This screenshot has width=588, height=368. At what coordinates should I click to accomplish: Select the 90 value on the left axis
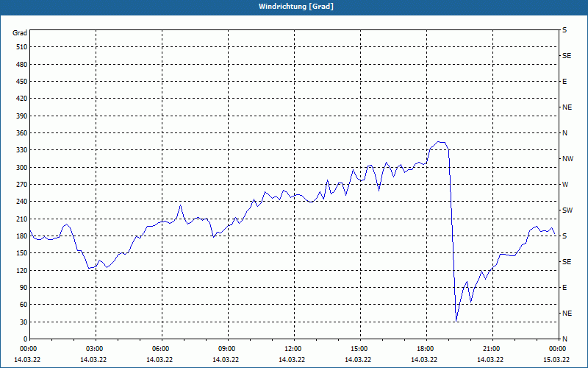[x=24, y=288]
